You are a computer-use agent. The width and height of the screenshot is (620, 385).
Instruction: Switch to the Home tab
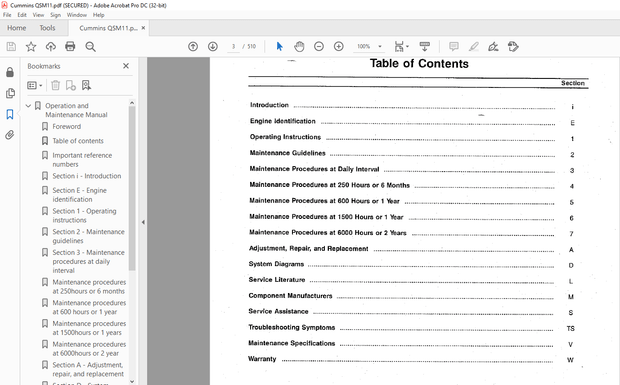pos(17,28)
